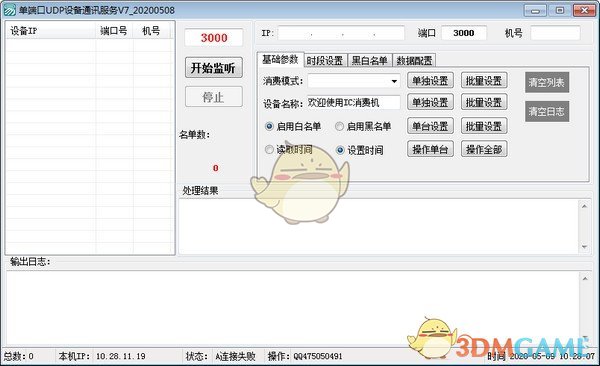The width and height of the screenshot is (600, 366).
Task: Click 本机IP: 10.28.11.19 in status bar
Action: point(102,356)
